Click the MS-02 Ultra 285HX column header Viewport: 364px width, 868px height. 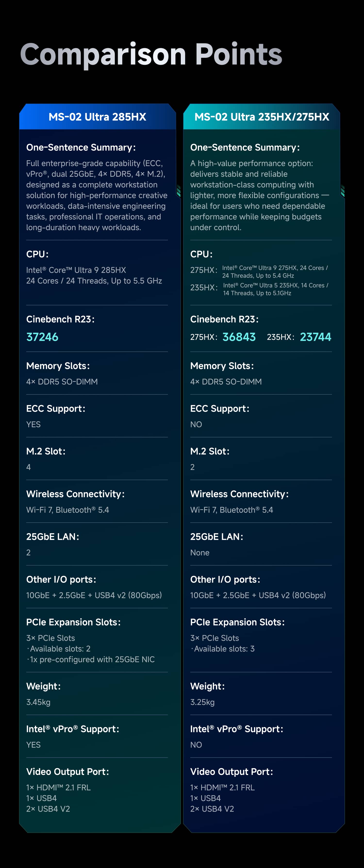97,117
